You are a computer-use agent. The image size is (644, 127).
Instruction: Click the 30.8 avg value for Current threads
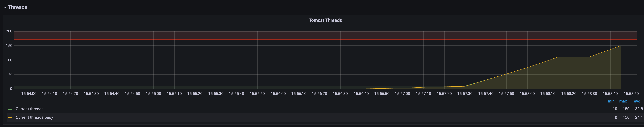[638, 109]
